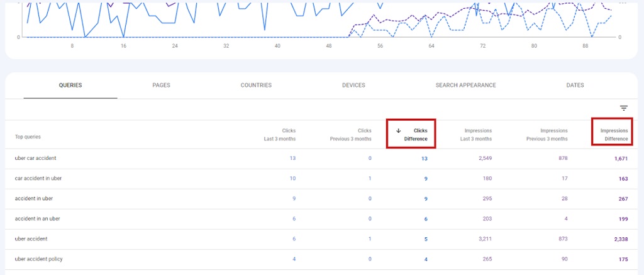Open the 'uber accident' query row
Screen dimensions: 644x275
click(x=321, y=239)
